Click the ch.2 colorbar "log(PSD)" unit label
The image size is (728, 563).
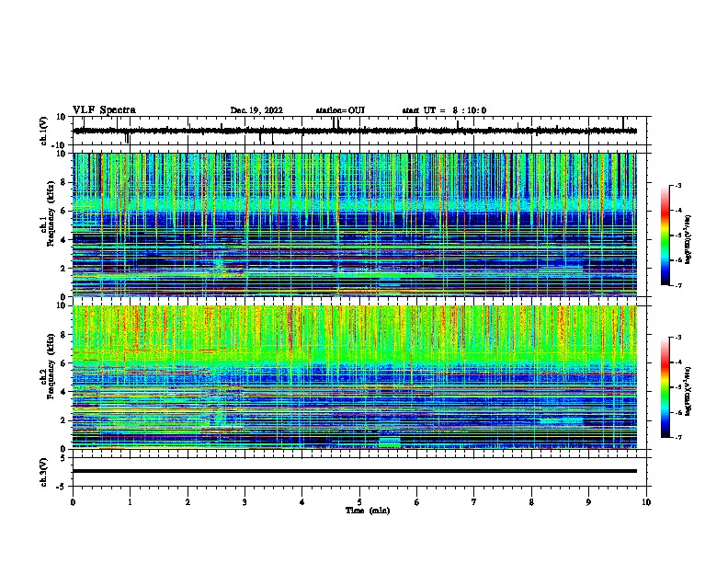point(688,392)
